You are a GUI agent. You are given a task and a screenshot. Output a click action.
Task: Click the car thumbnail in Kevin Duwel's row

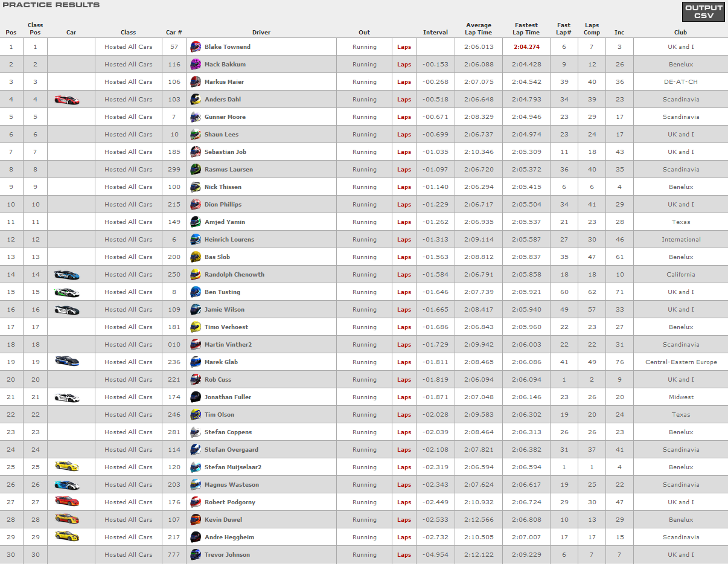click(x=66, y=520)
